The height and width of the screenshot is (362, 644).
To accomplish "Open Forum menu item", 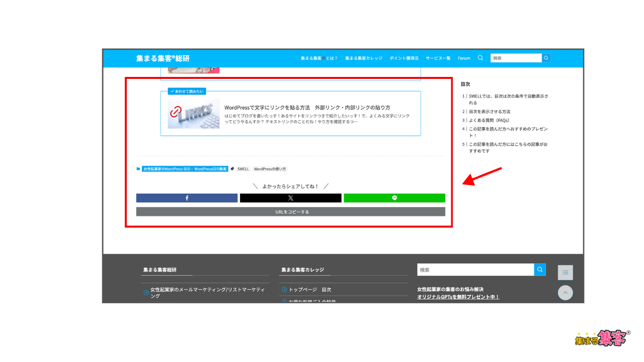I will [464, 58].
